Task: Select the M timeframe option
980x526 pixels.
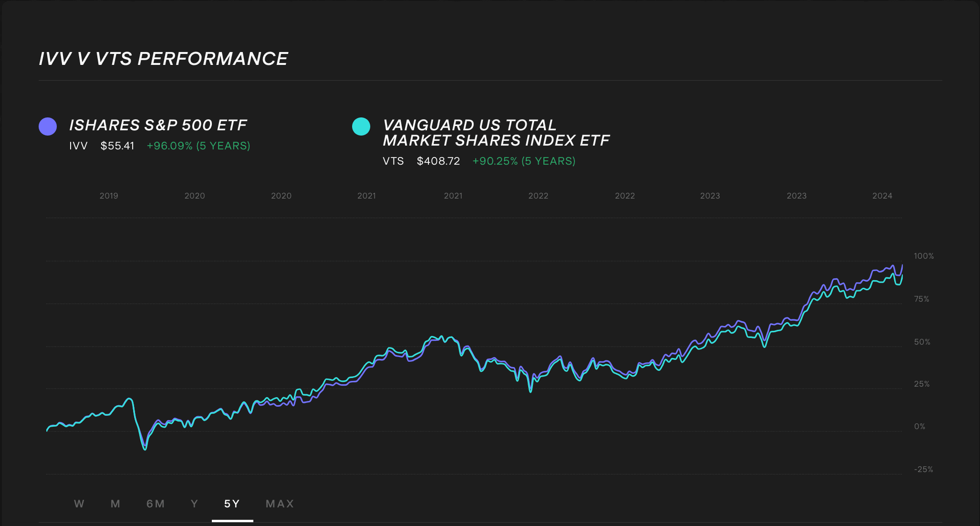Action: point(115,504)
